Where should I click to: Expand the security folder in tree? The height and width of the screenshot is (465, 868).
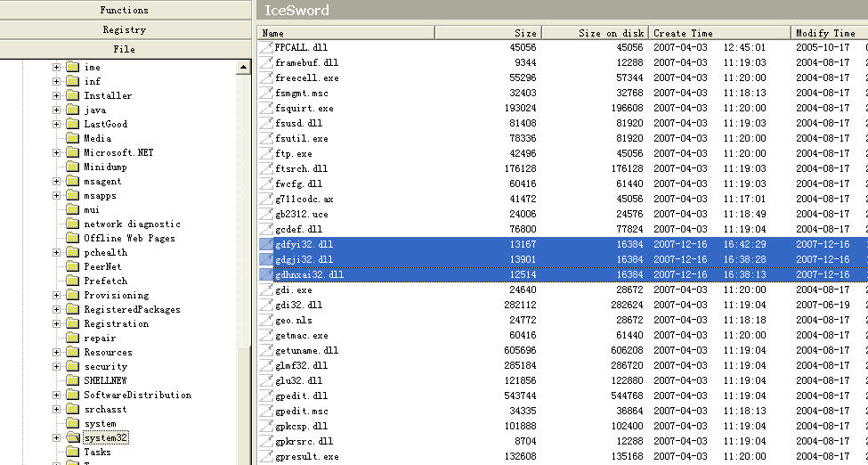coord(57,367)
